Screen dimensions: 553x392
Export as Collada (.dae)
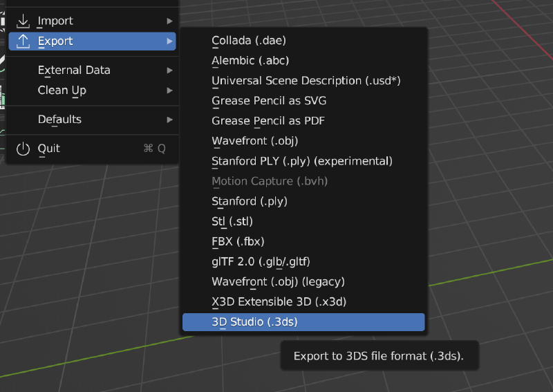303,41
